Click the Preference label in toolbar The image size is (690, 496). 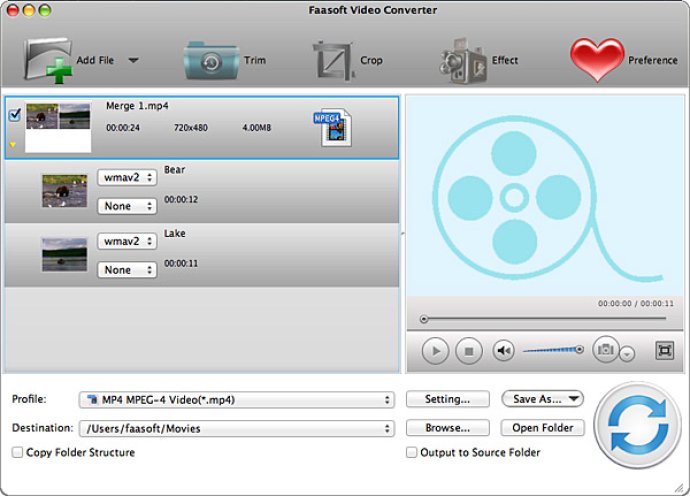point(653,60)
